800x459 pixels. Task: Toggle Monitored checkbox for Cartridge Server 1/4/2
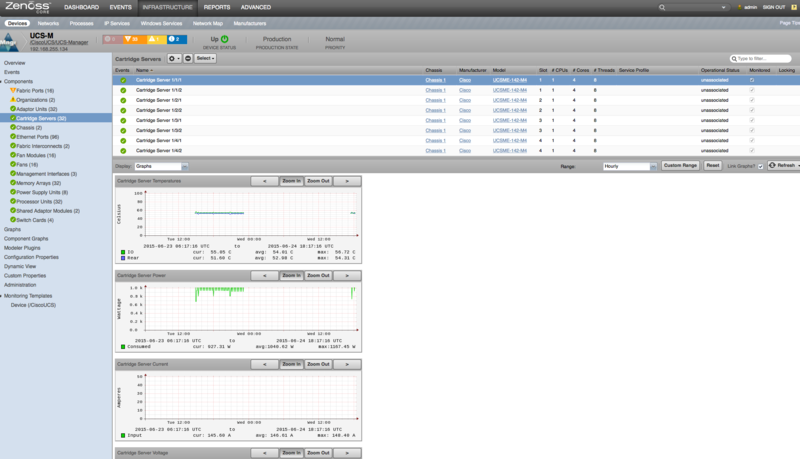752,151
